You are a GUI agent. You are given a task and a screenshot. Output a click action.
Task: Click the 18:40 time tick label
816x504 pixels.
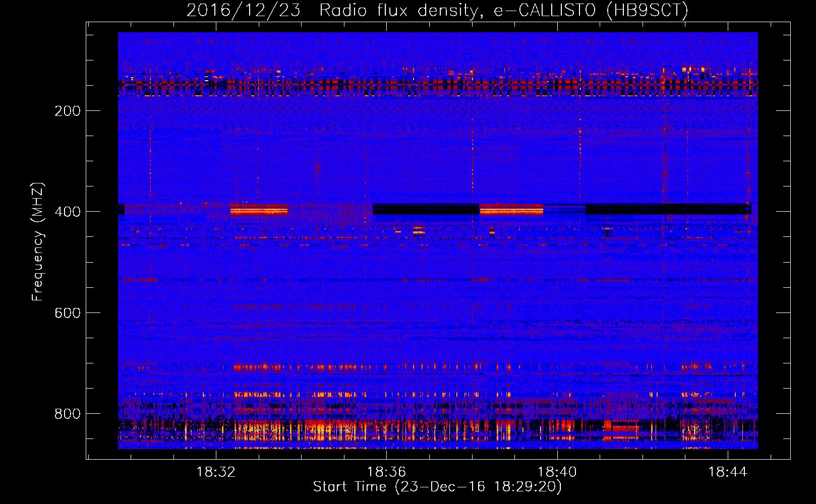click(557, 472)
